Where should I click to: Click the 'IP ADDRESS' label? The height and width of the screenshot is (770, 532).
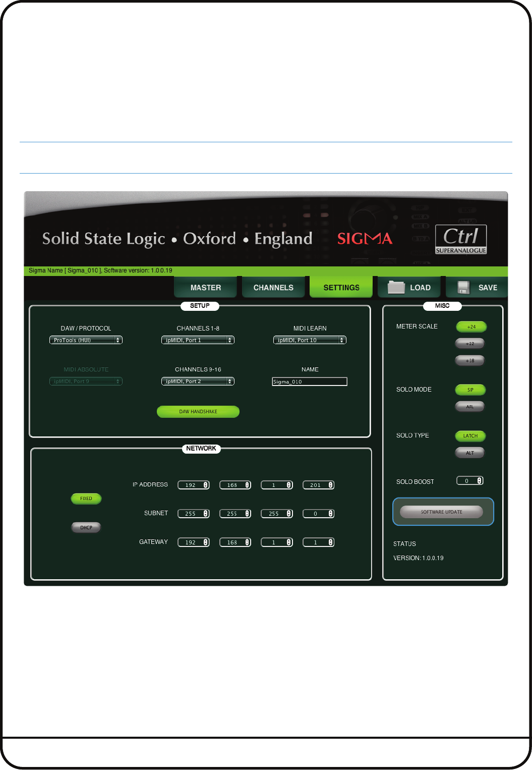(150, 484)
